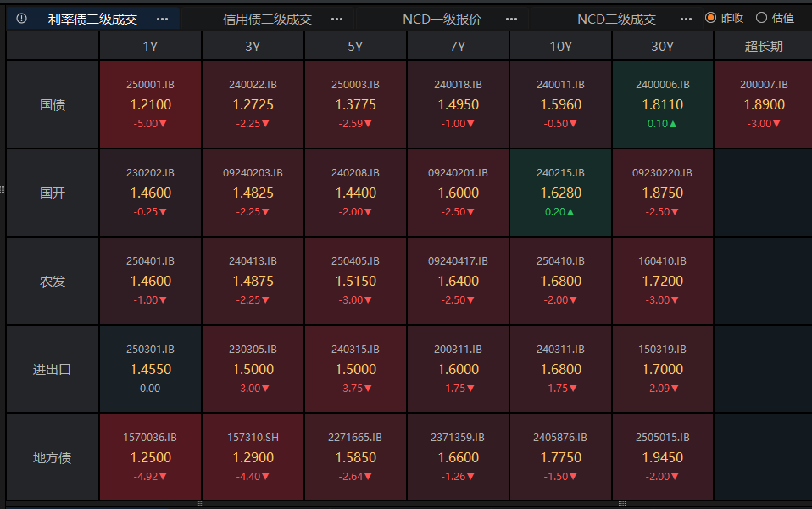
Task: Switch to the NCD一级报价 tab
Action: pyautogui.click(x=442, y=19)
